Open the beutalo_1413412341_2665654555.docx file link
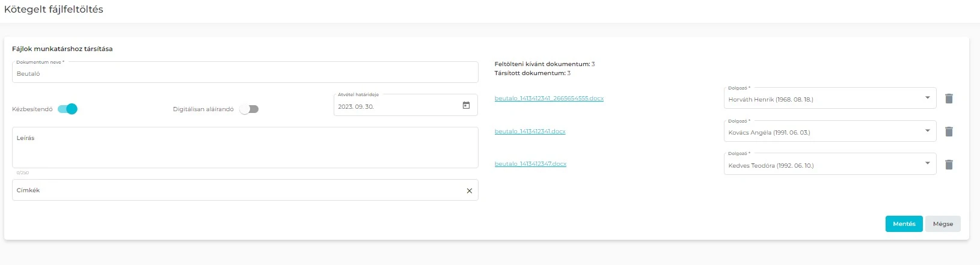This screenshot has height=265, width=980. tap(549, 99)
